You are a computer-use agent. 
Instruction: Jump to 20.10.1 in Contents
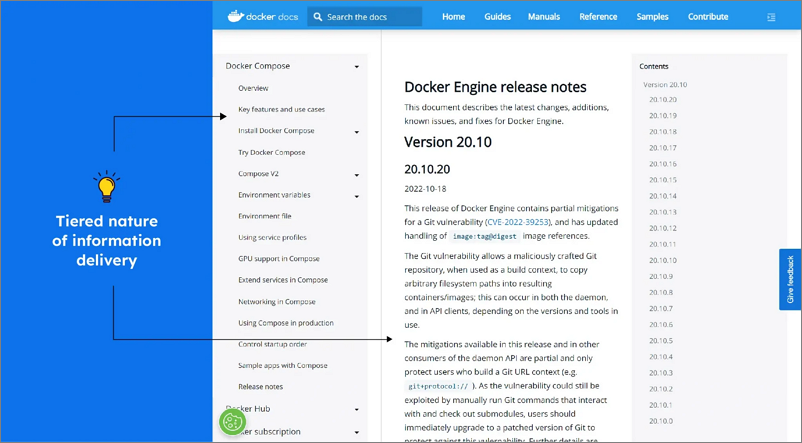[x=661, y=405]
